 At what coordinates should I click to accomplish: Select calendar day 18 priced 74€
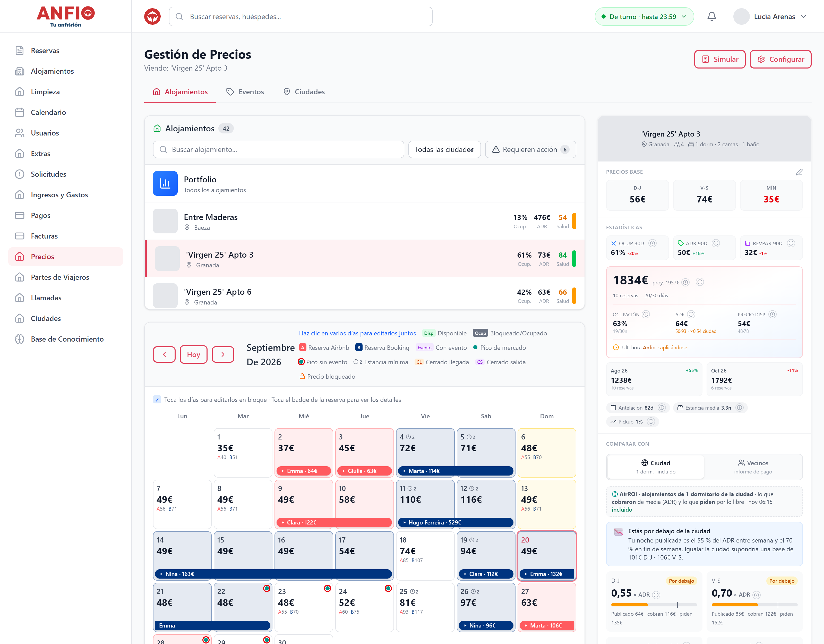click(425, 556)
